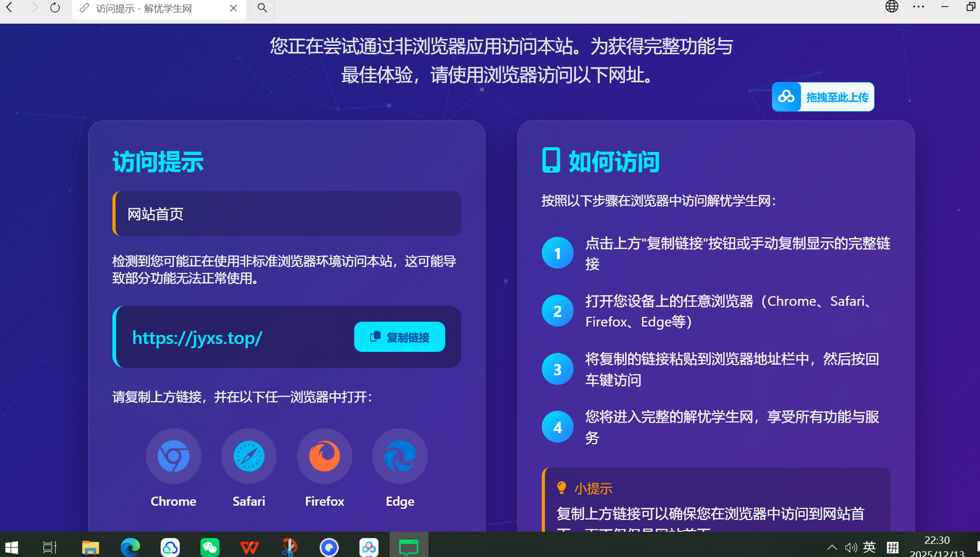This screenshot has height=557, width=980.
Task: Click the globe icon at top right
Action: pos(892,7)
